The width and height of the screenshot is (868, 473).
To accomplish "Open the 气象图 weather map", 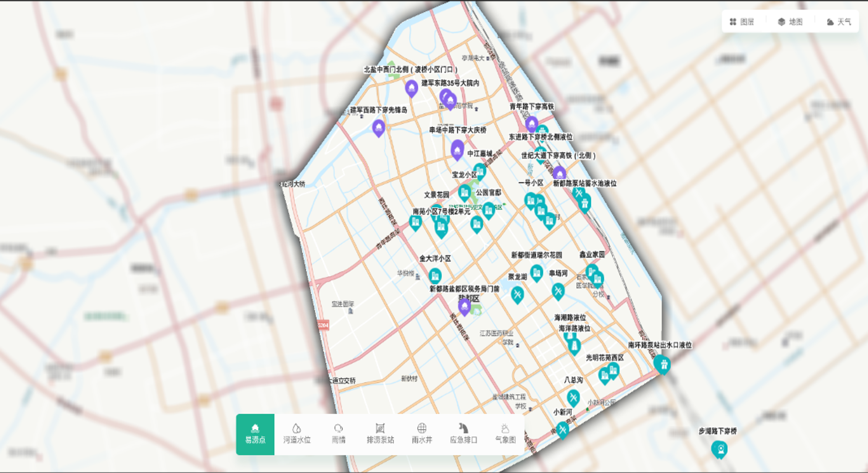I will pyautogui.click(x=505, y=434).
